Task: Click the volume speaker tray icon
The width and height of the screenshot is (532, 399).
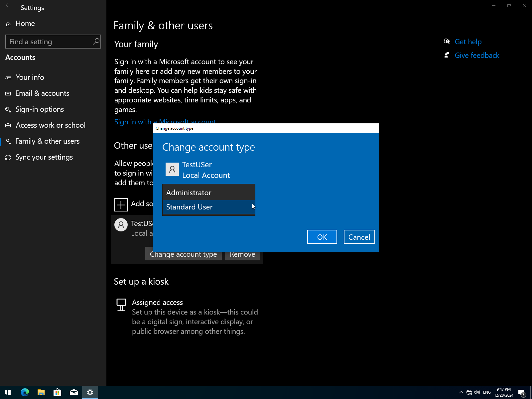Action: coord(477,392)
